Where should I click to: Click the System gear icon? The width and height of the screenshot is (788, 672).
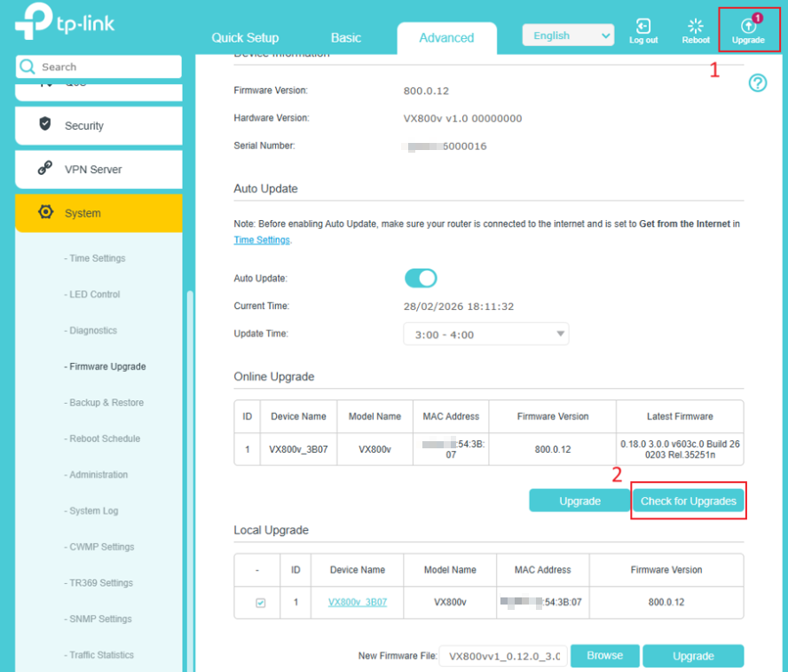pyautogui.click(x=45, y=212)
